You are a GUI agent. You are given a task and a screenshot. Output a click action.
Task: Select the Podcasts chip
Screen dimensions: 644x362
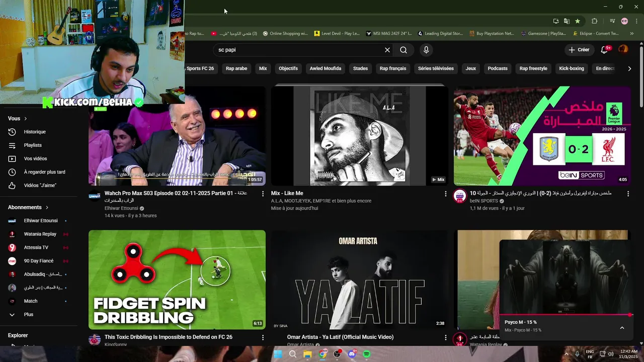click(x=498, y=68)
